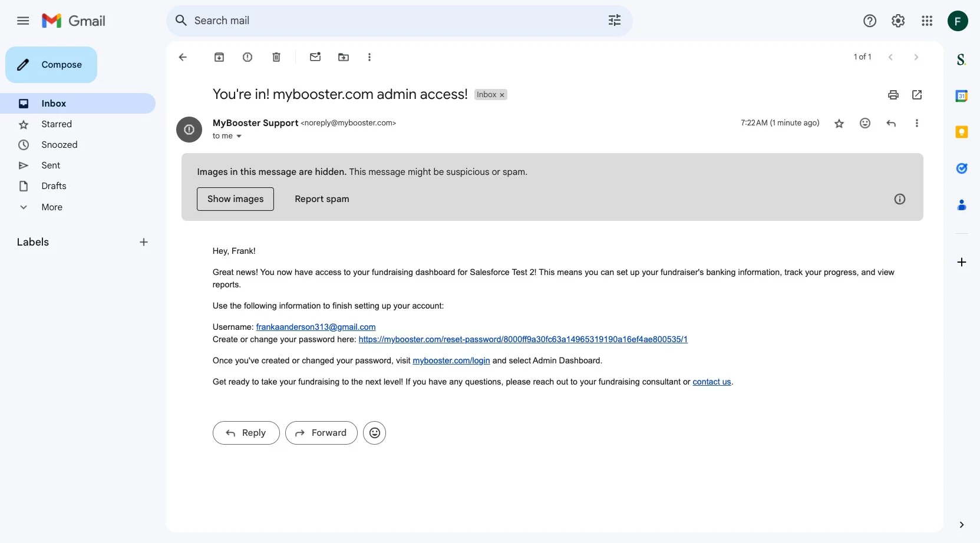Viewport: 980px width, 543px height.
Task: Click Compose button
Action: [x=51, y=65]
